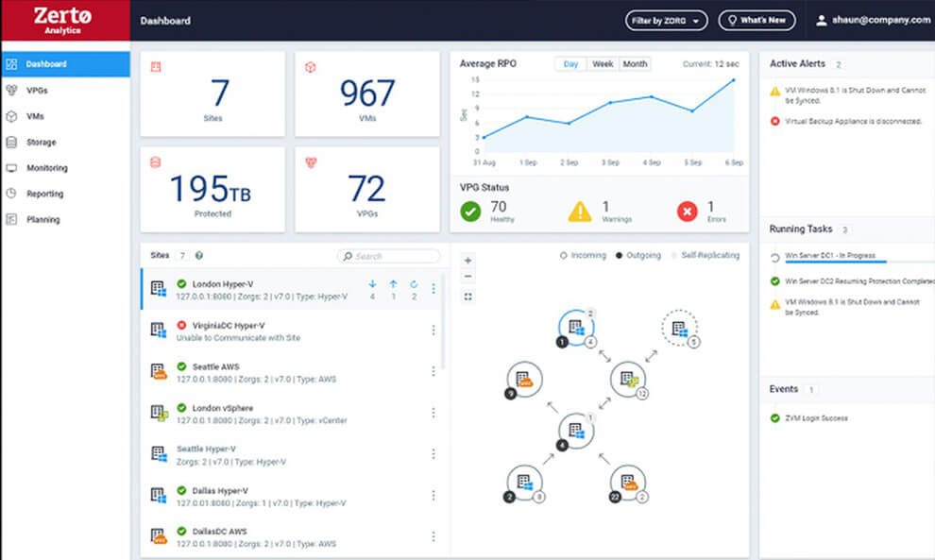Open the VPGs section
935x560 pixels.
click(x=38, y=91)
